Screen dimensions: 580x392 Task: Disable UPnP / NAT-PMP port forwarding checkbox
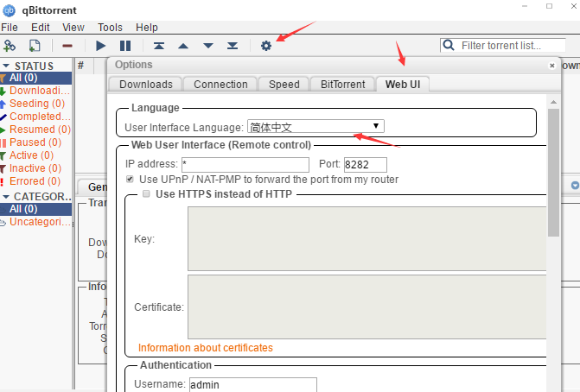pos(131,180)
